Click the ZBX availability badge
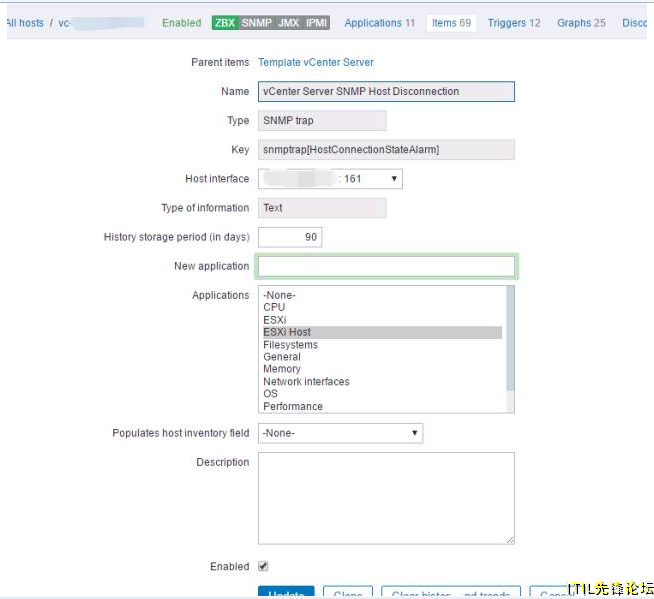Viewport: 654px width, 599px height. 225,23
